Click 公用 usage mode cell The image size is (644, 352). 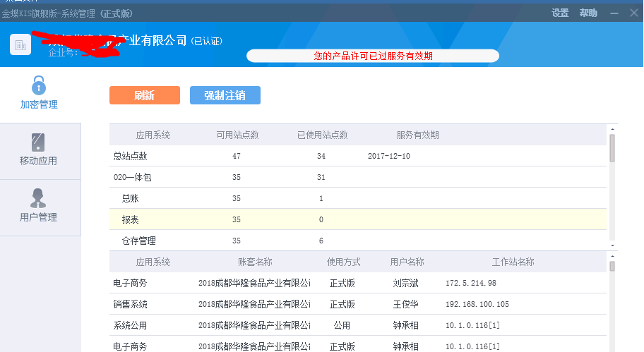pyautogui.click(x=342, y=325)
